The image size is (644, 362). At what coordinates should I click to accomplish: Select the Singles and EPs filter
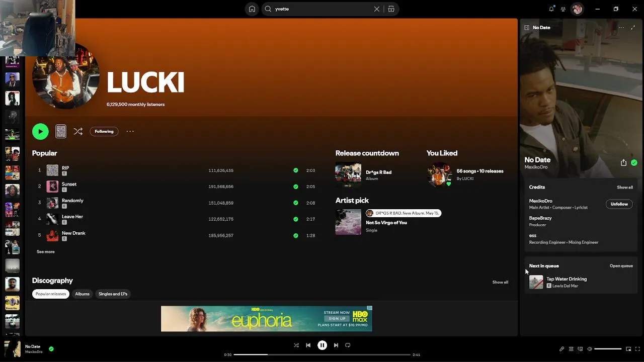click(x=113, y=294)
